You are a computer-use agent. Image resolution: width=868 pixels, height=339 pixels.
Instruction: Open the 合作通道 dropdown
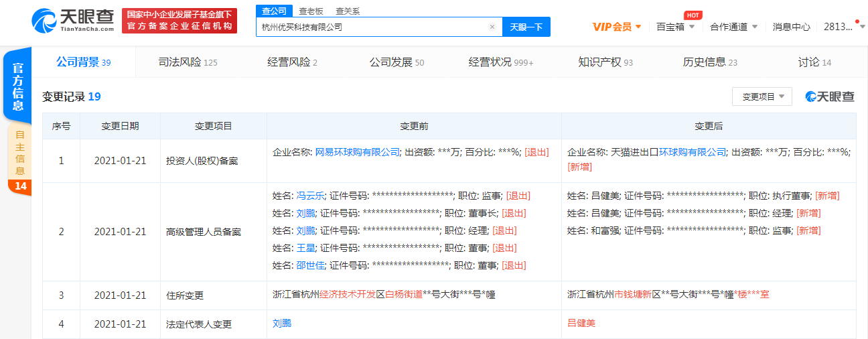click(733, 27)
